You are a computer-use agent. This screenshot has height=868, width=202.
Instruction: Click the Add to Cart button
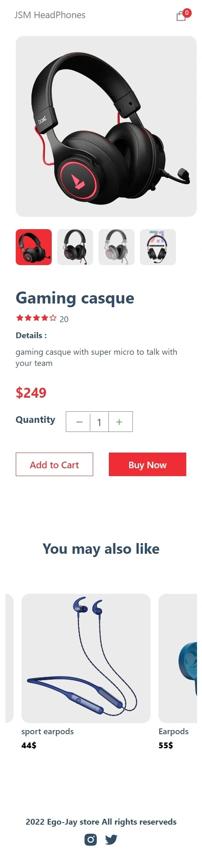coord(54,465)
